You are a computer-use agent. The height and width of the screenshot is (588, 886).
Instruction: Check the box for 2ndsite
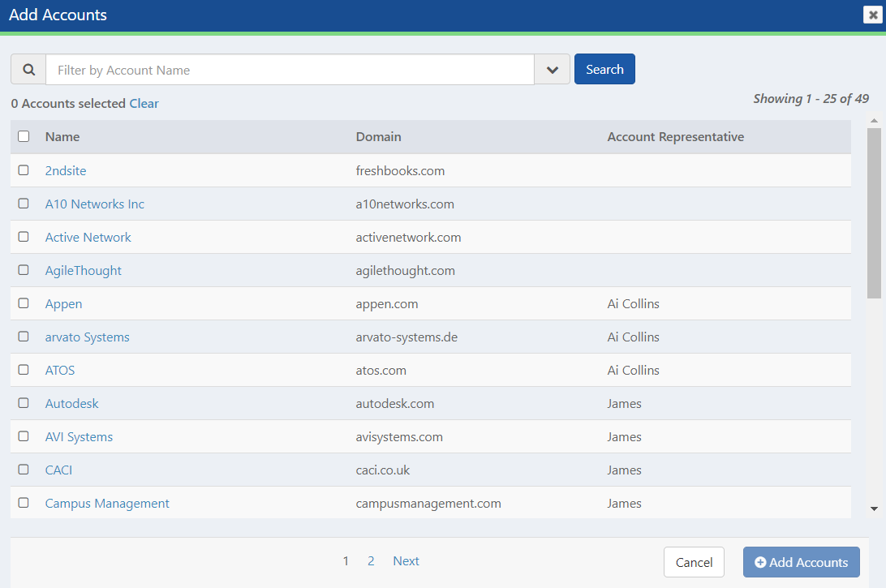(x=24, y=170)
